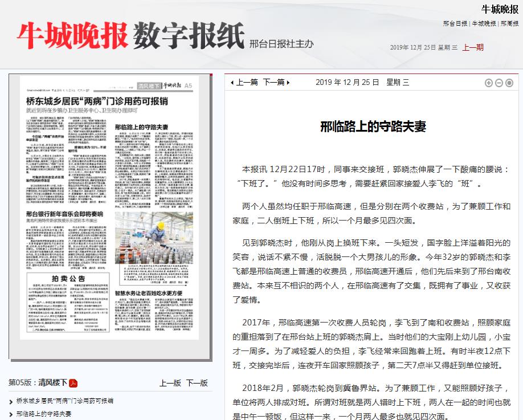
Task: Open the PDF icon beside 清风楼下
Action: pyautogui.click(x=73, y=384)
